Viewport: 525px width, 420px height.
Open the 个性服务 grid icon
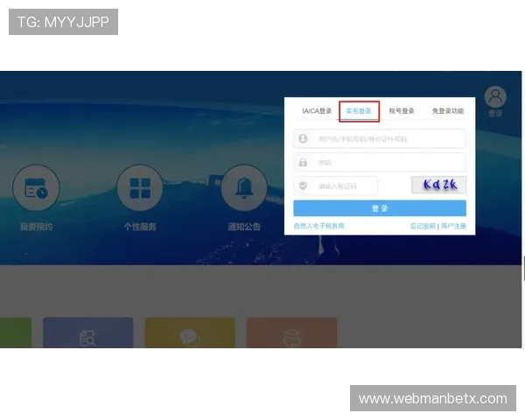click(x=140, y=188)
